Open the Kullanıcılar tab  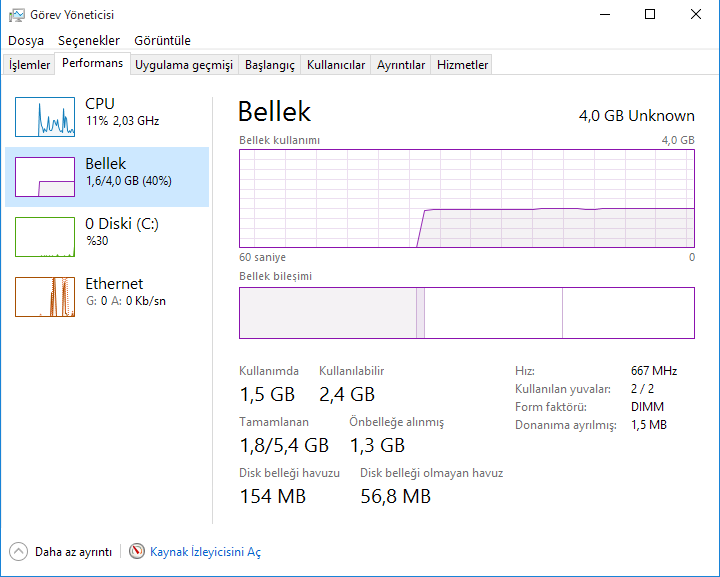336,65
